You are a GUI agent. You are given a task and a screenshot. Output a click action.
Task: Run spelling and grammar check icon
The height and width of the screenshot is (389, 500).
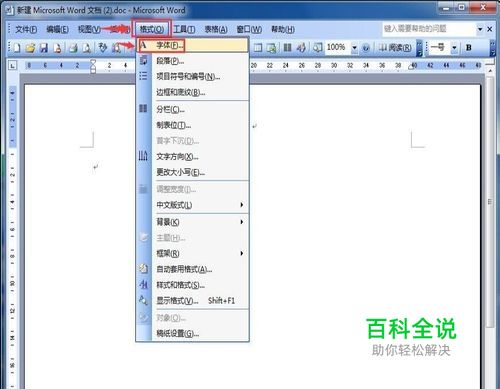click(x=103, y=48)
